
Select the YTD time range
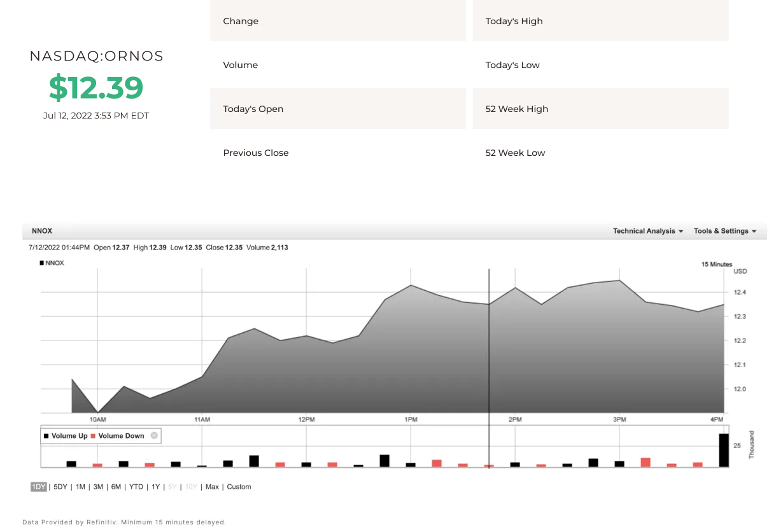click(136, 487)
